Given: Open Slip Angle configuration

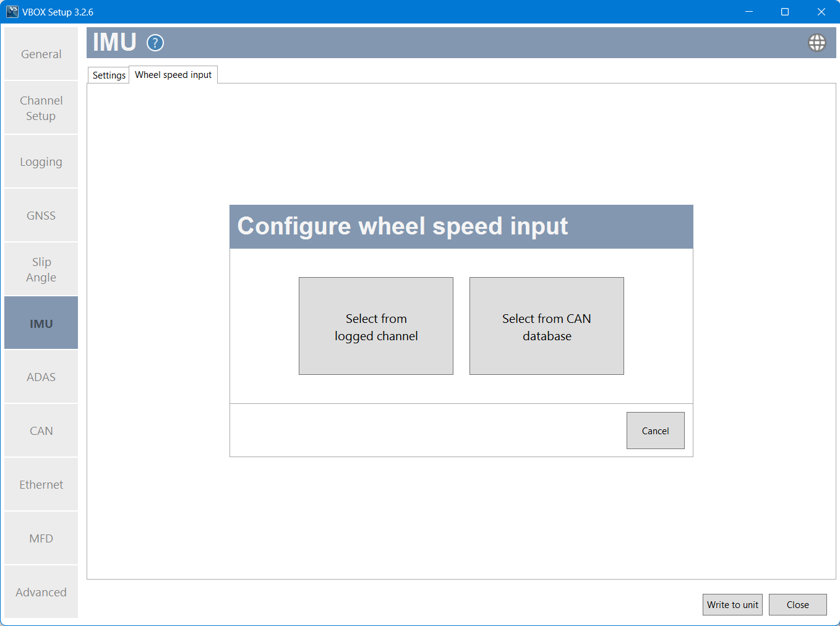Looking at the screenshot, I should point(41,268).
